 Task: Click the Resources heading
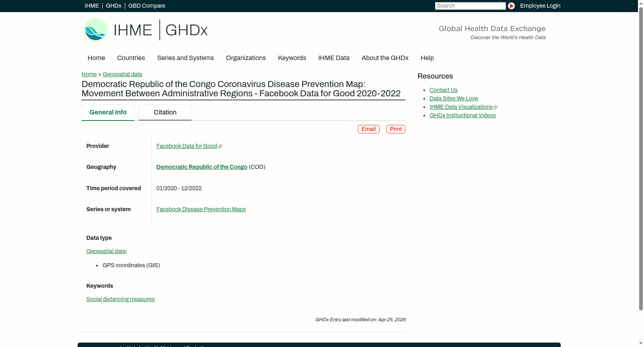coord(435,76)
